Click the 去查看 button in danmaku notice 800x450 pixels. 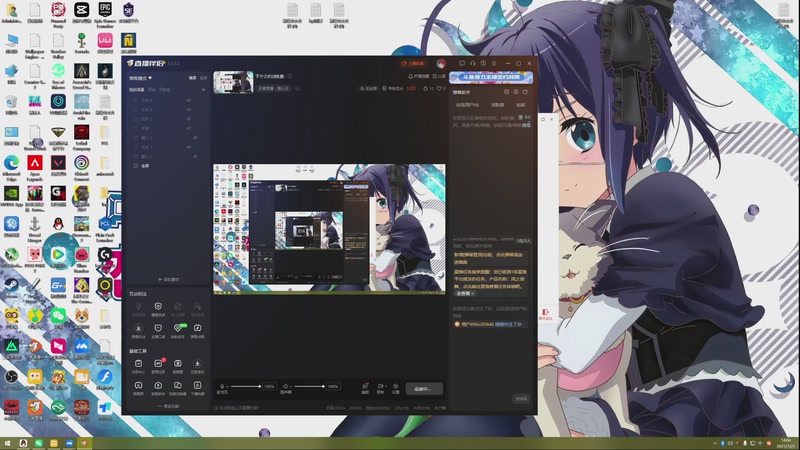click(x=465, y=293)
